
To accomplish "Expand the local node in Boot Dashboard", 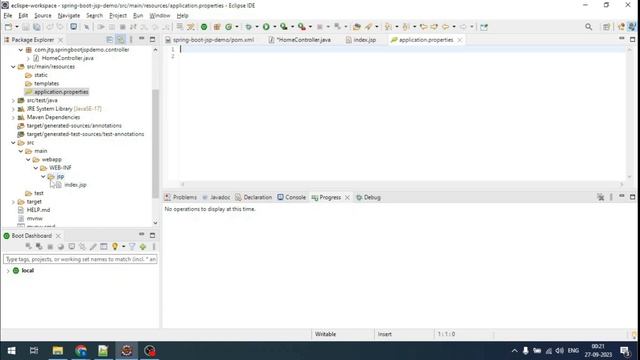I will (x=8, y=271).
